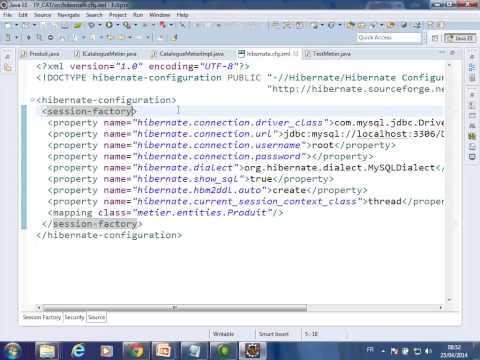
Task: Switch to Produit.java editor tab
Action: (x=41, y=54)
